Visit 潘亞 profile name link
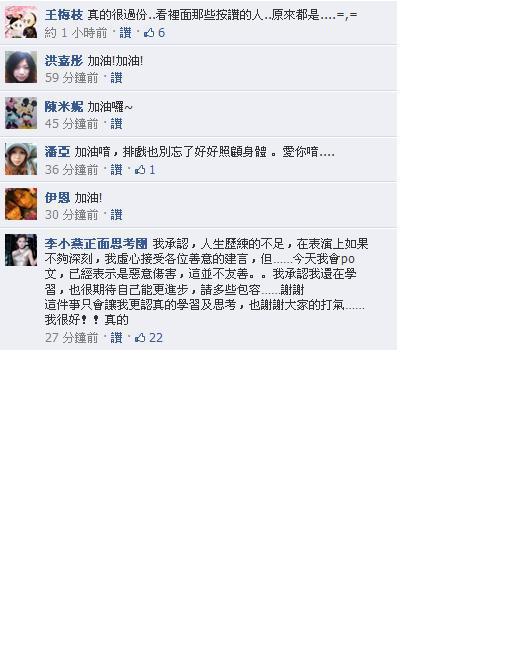This screenshot has height=651, width=506. (57, 152)
